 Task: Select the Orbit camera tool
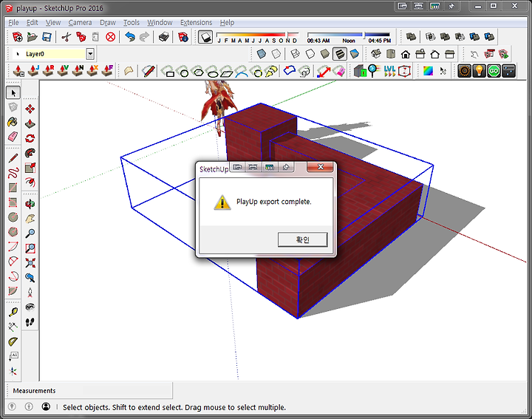tap(30, 203)
